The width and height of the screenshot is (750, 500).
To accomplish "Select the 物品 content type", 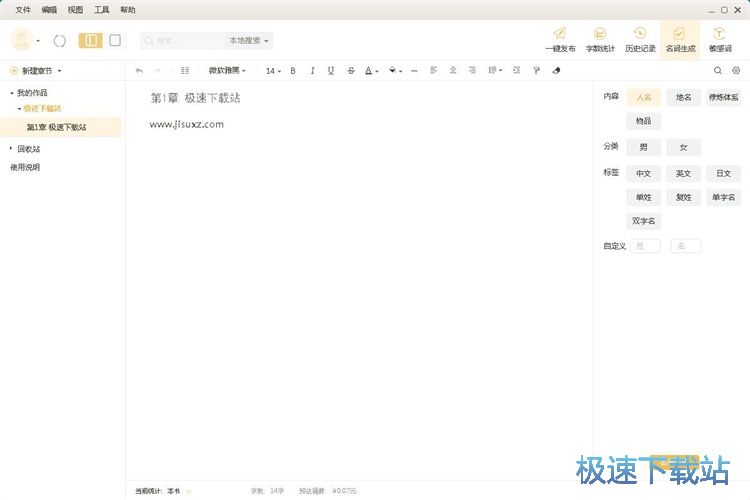I will click(x=643, y=121).
